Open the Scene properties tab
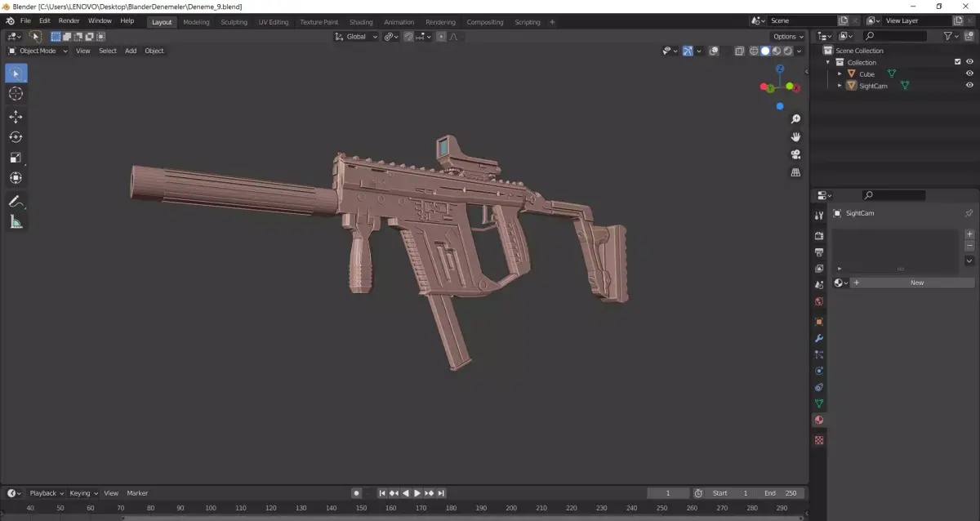Image resolution: width=980 pixels, height=521 pixels. 819,285
